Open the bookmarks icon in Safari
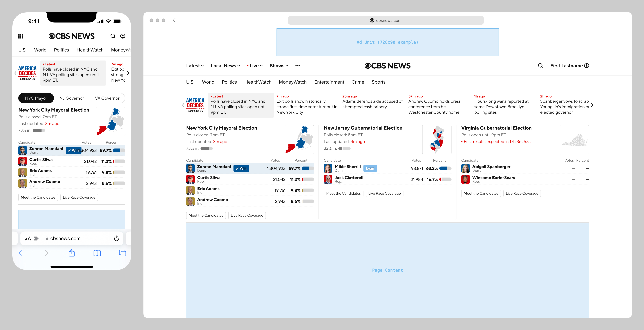 coord(97,253)
